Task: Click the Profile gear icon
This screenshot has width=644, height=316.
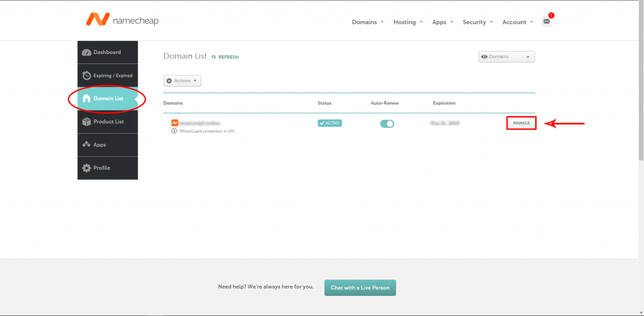Action: pos(86,168)
